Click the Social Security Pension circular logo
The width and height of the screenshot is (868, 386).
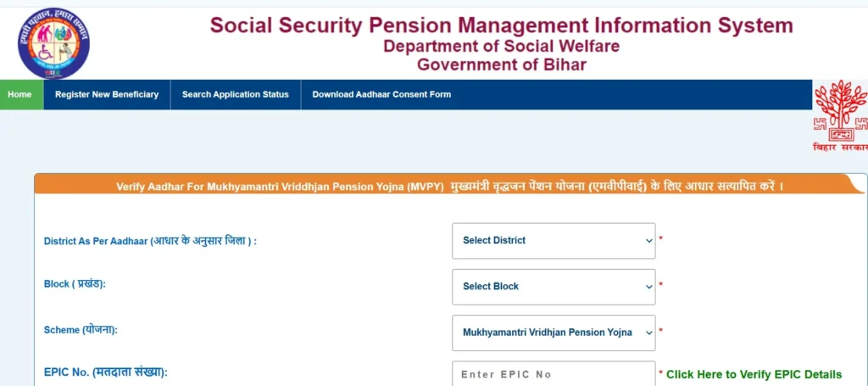click(53, 43)
